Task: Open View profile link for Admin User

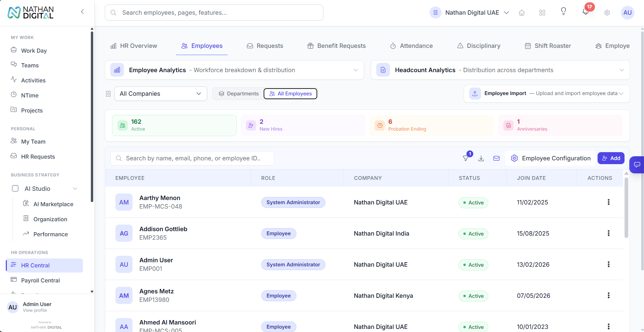Action: (x=35, y=310)
